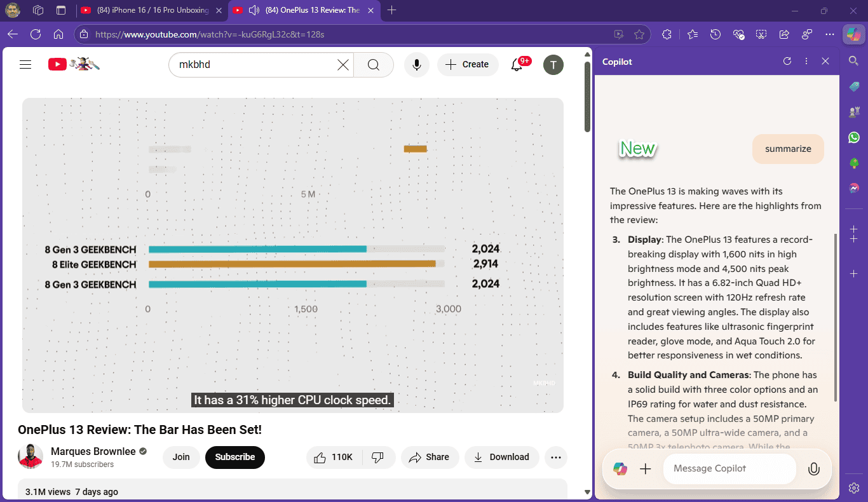Open Copilot panel more options
868x502 pixels.
click(x=806, y=62)
